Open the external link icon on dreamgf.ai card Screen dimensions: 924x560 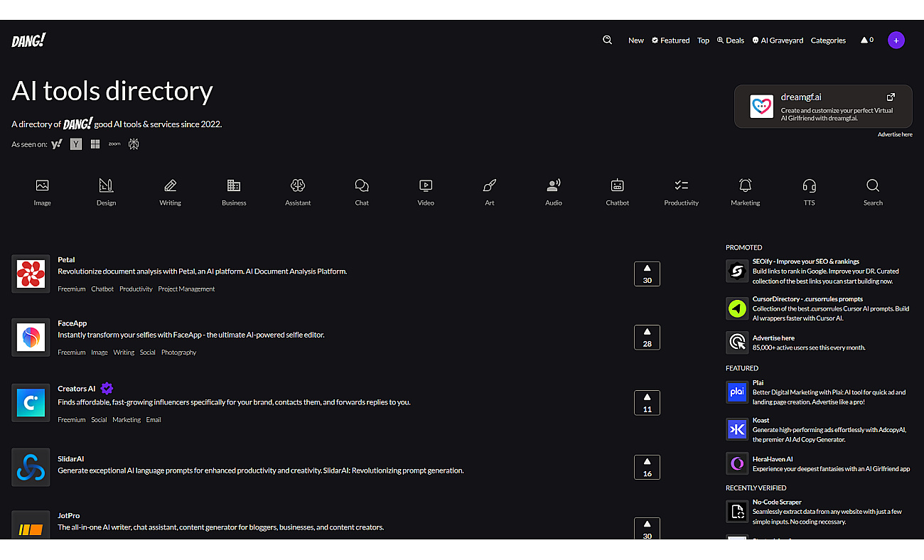(891, 97)
